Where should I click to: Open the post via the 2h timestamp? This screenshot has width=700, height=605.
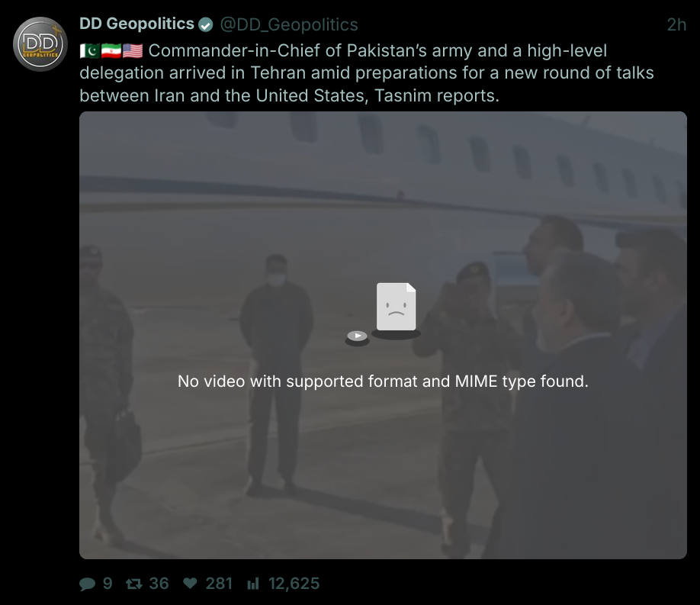pos(676,25)
